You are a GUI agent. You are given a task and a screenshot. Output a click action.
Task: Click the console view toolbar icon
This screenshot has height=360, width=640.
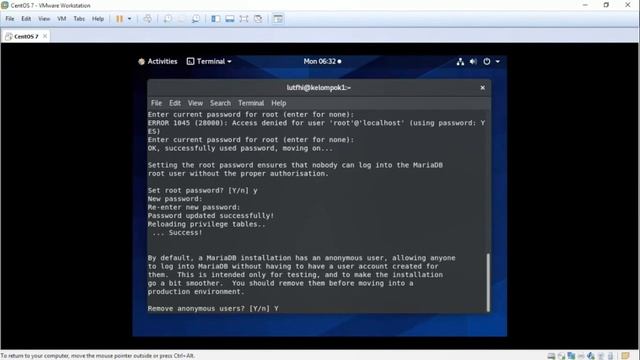pyautogui.click(x=278, y=19)
